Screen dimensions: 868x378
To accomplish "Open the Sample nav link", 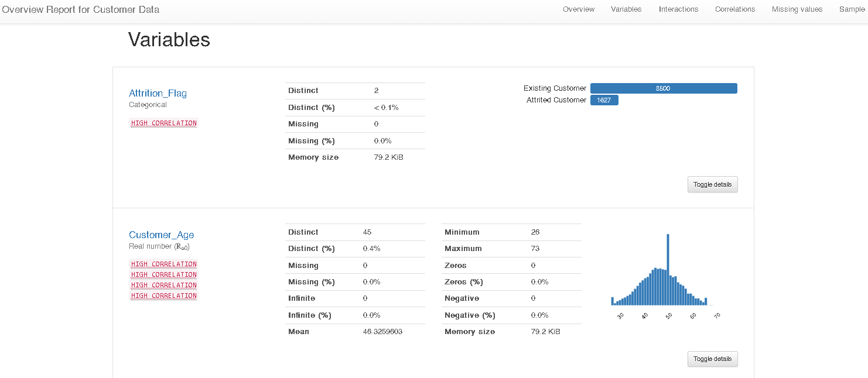I will pos(851,9).
